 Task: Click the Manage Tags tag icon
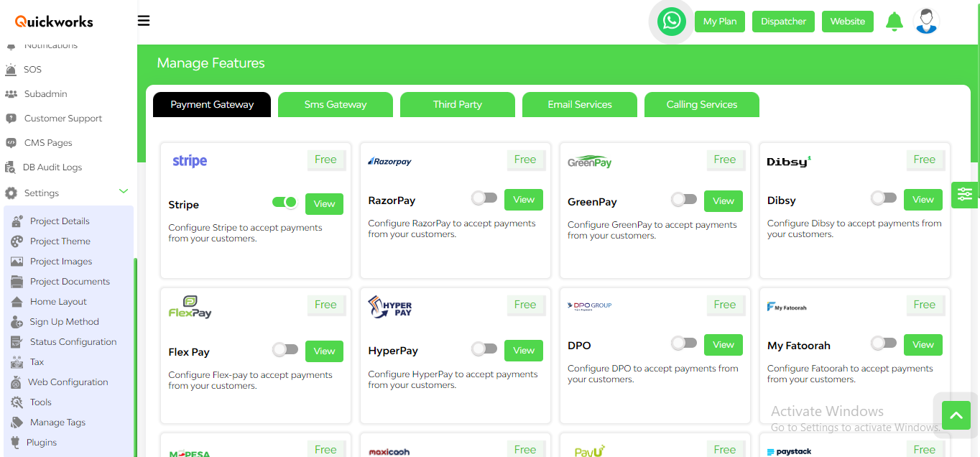point(17,423)
